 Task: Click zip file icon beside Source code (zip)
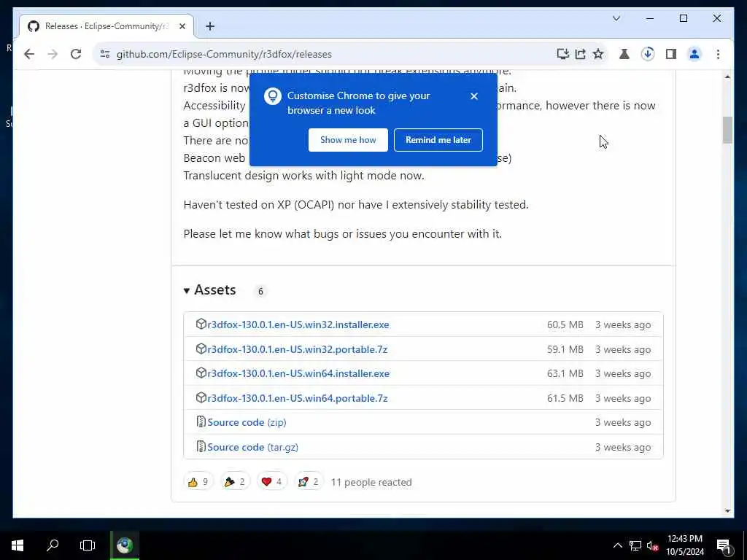(x=201, y=422)
